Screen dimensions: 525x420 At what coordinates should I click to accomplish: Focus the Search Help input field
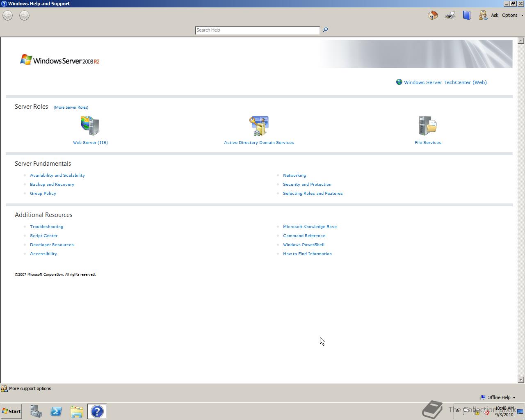(258, 30)
